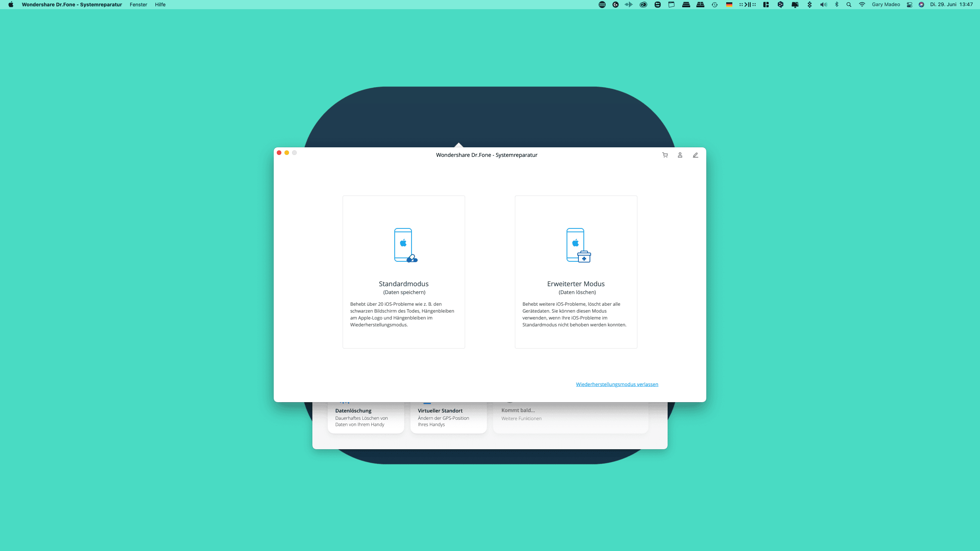This screenshot has width=980, height=551.
Task: Open Wi-Fi menu in menu bar
Action: point(862,5)
